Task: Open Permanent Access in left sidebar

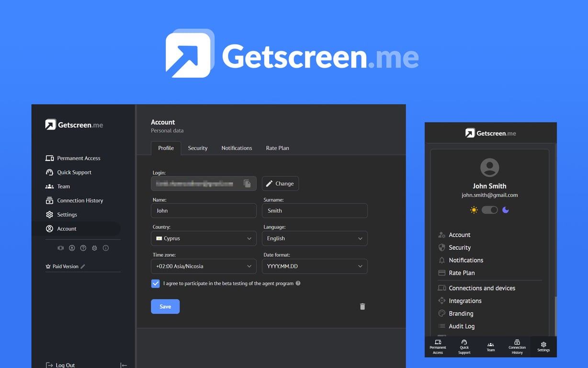Action: (73, 158)
